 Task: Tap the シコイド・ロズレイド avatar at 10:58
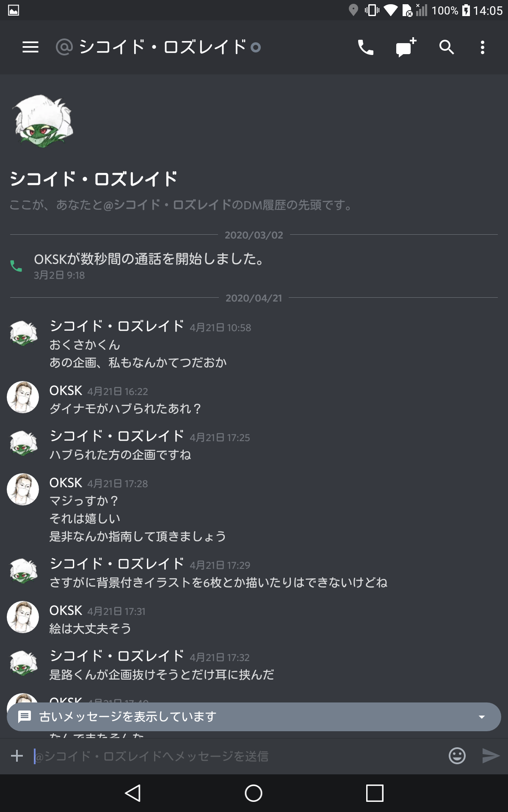(x=24, y=333)
